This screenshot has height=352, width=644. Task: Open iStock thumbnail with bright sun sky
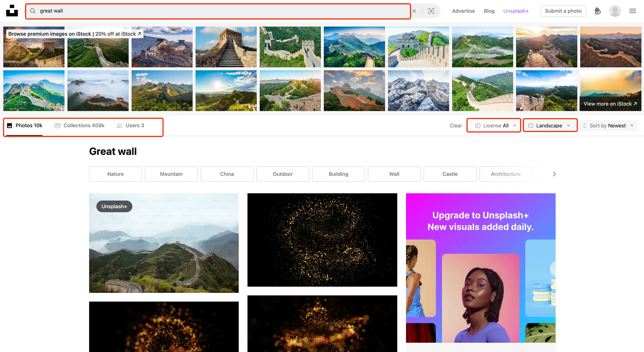point(226,91)
